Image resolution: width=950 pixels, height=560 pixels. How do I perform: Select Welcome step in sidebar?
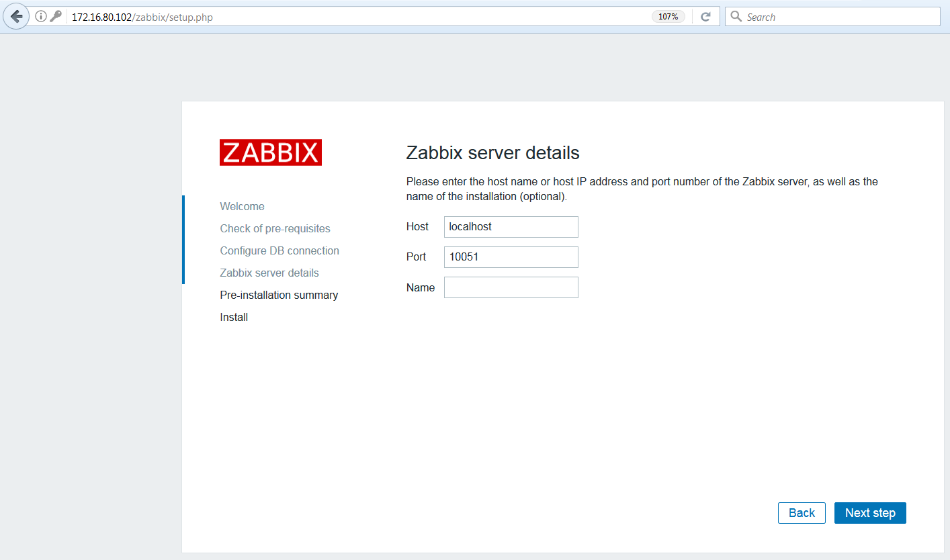(242, 206)
